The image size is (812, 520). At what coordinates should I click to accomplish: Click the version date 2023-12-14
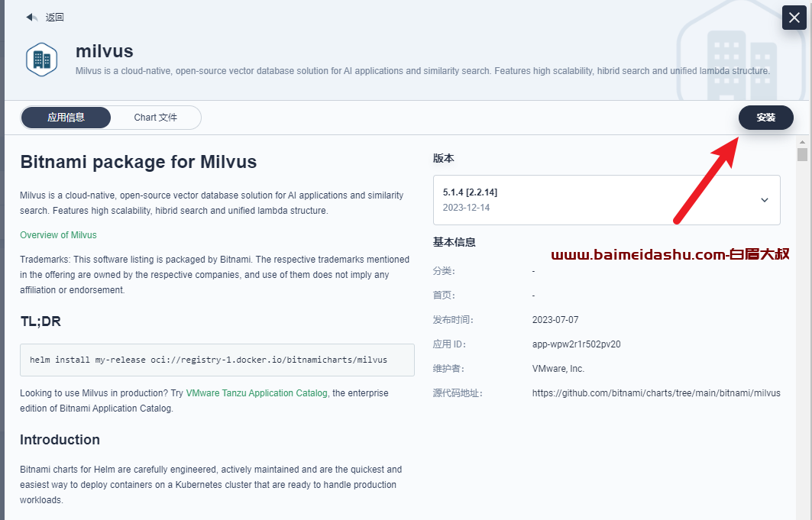pyautogui.click(x=466, y=208)
